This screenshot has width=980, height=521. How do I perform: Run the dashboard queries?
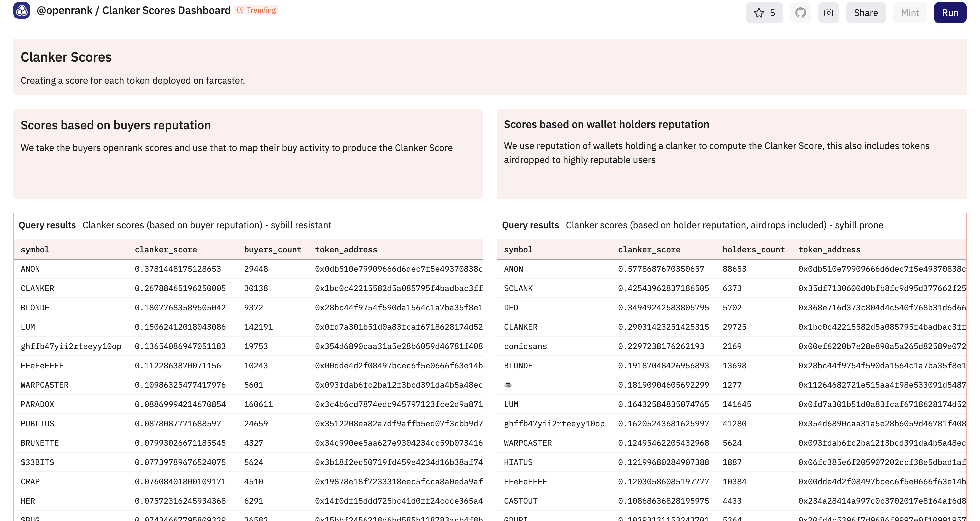950,13
